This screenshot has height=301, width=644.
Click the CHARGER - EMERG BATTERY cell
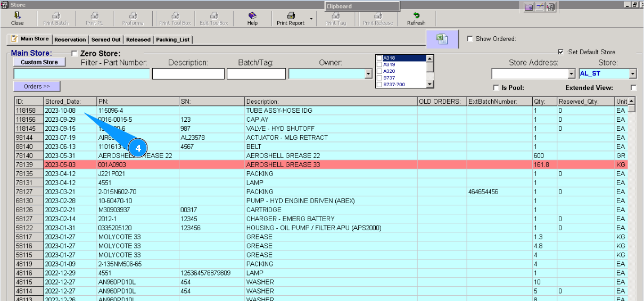331,219
